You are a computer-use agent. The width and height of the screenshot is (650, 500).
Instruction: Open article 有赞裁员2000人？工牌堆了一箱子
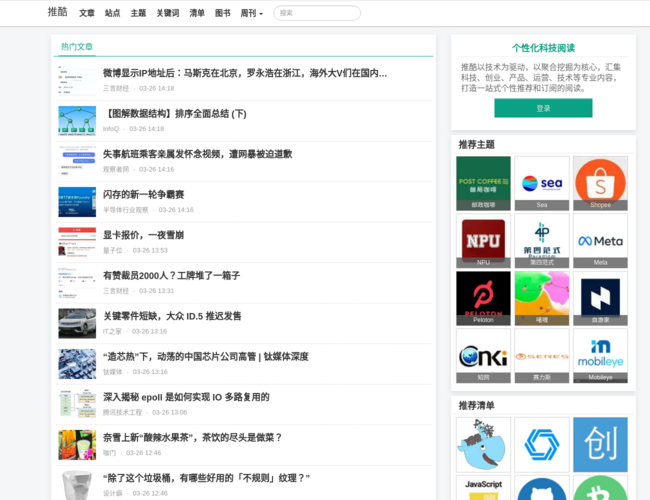[x=171, y=276]
